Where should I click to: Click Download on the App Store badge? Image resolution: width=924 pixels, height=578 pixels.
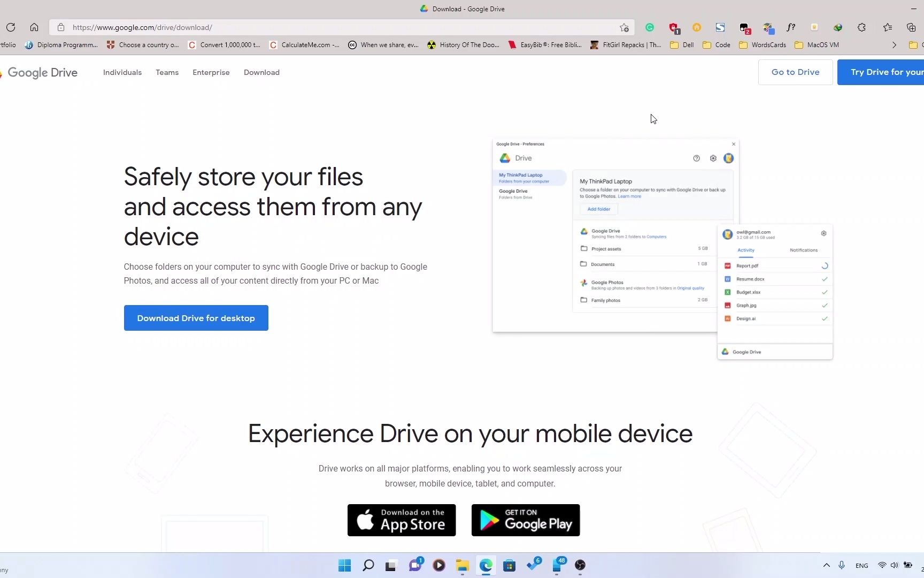402,520
